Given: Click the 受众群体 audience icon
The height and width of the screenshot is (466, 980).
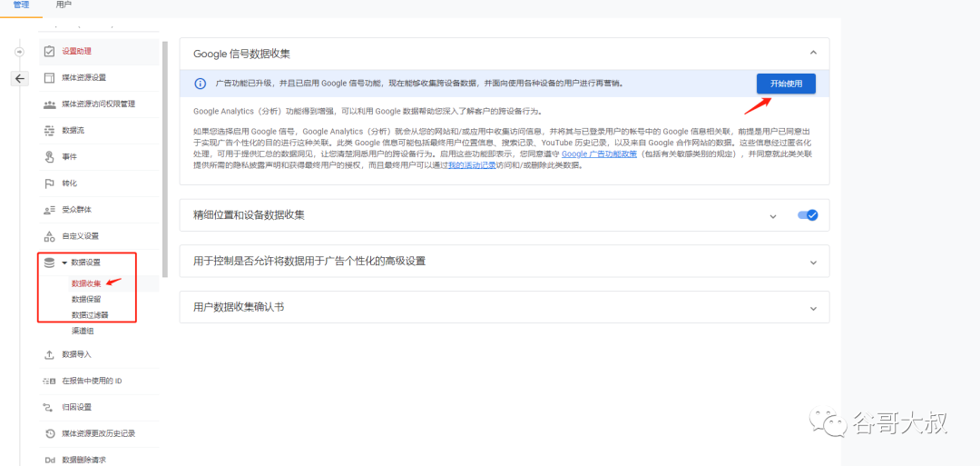Looking at the screenshot, I should 49,210.
